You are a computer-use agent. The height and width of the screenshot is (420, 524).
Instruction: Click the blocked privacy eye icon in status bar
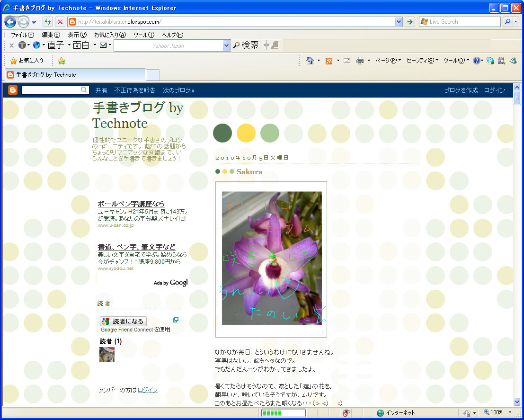coord(346,412)
